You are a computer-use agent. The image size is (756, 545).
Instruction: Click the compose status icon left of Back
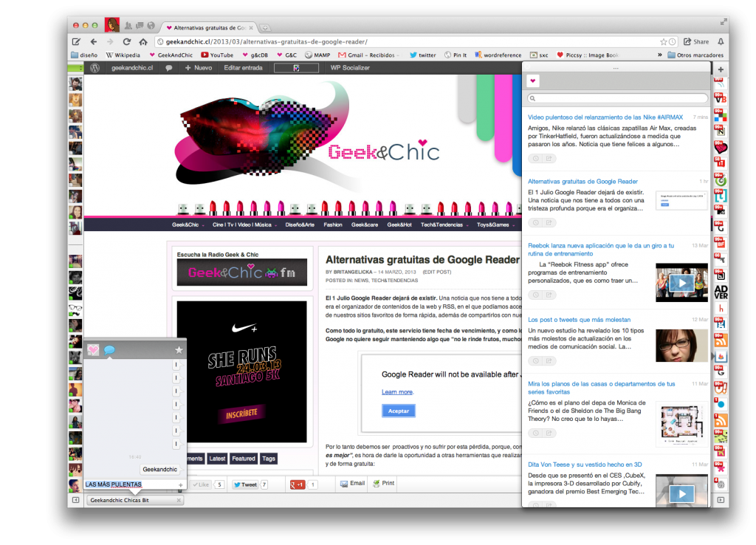coord(76,42)
